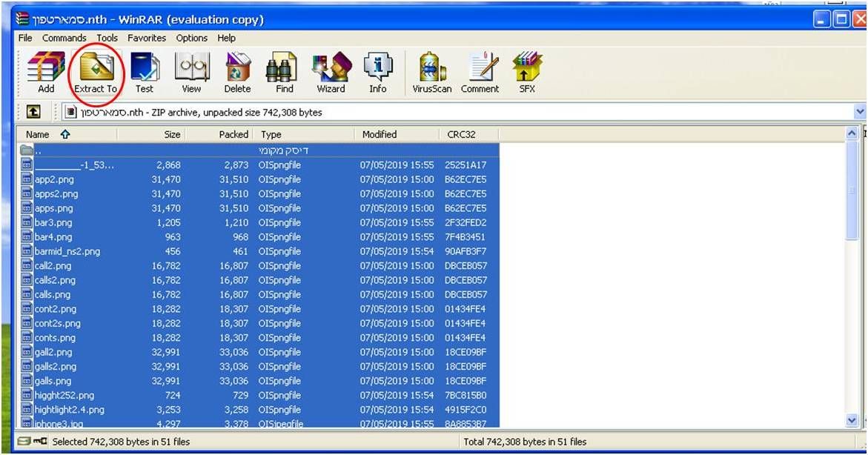This screenshot has width=868, height=455.
Task: Select file higght252.png
Action: coord(64,395)
